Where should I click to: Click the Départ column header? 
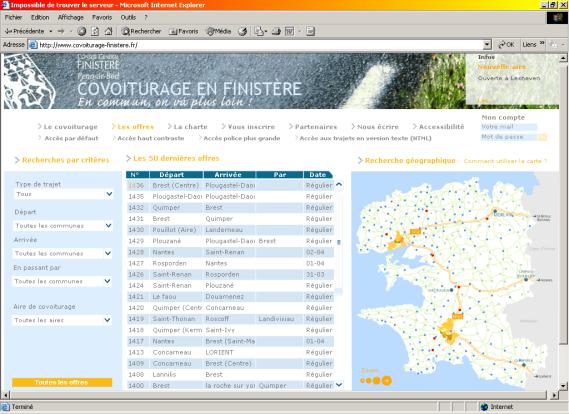(x=176, y=175)
